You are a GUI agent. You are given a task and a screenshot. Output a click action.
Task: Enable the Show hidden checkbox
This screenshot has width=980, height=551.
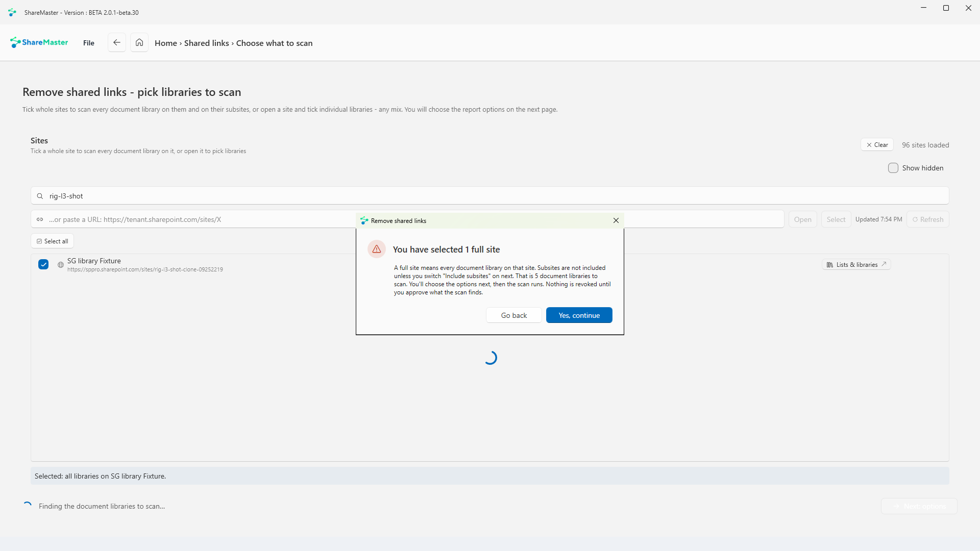tap(893, 168)
